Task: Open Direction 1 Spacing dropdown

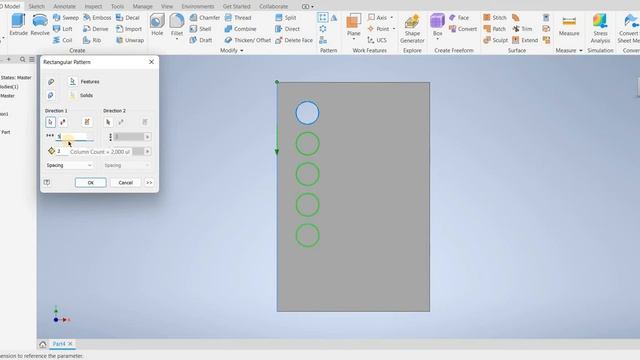Action: (69, 165)
